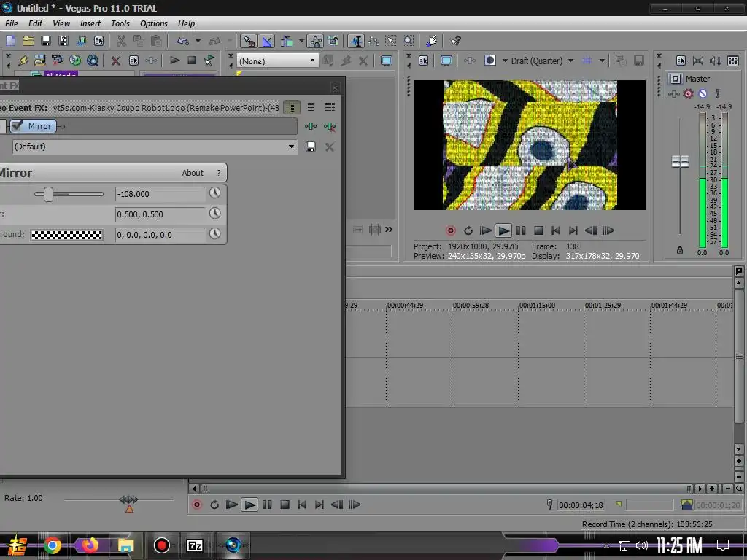747x560 pixels.
Task: Open the Edit menu
Action: tap(35, 23)
